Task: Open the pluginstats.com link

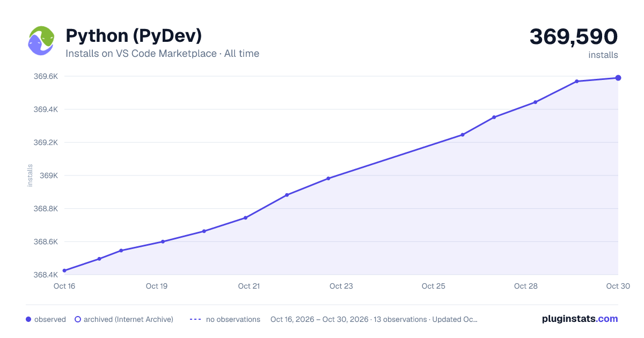Action: (580, 319)
